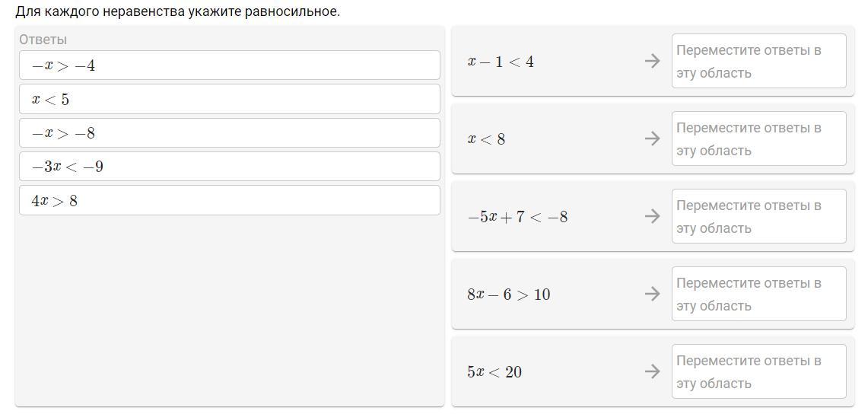Screen dimensions: 868x414
Task: Select the answer card x < 5
Action: tap(230, 99)
